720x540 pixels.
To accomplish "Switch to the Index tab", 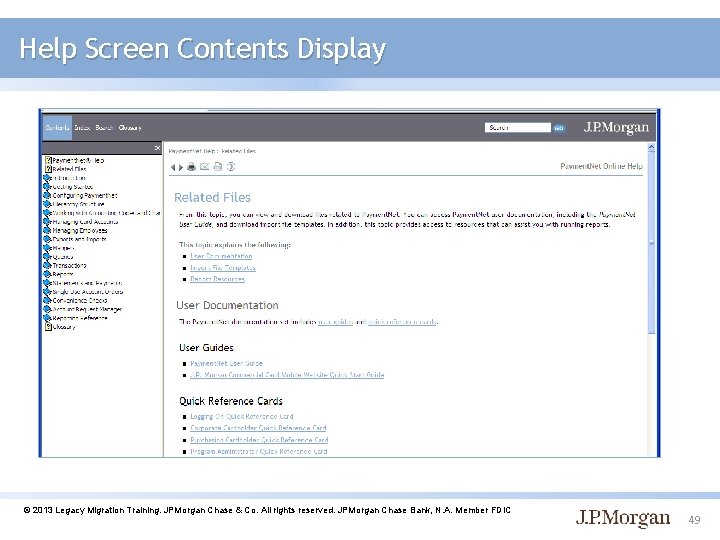I will pyautogui.click(x=82, y=128).
